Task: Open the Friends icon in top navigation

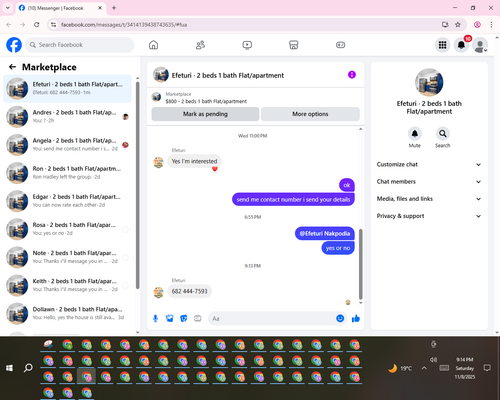Action: [200, 45]
